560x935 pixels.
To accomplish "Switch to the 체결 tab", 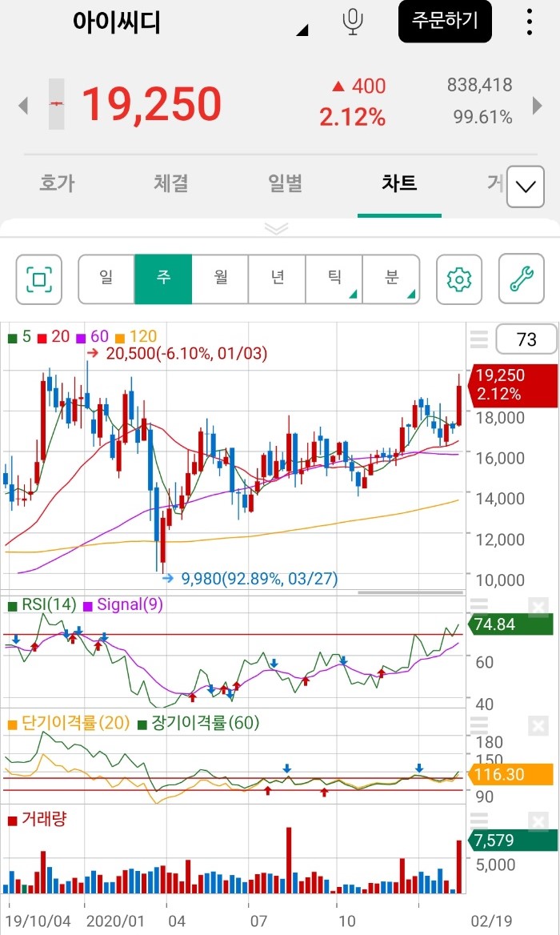I will pyautogui.click(x=171, y=183).
